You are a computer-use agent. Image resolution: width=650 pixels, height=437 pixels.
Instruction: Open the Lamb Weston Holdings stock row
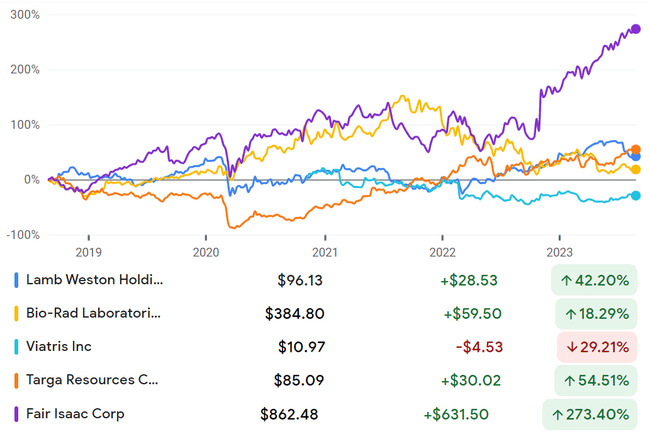(x=93, y=281)
